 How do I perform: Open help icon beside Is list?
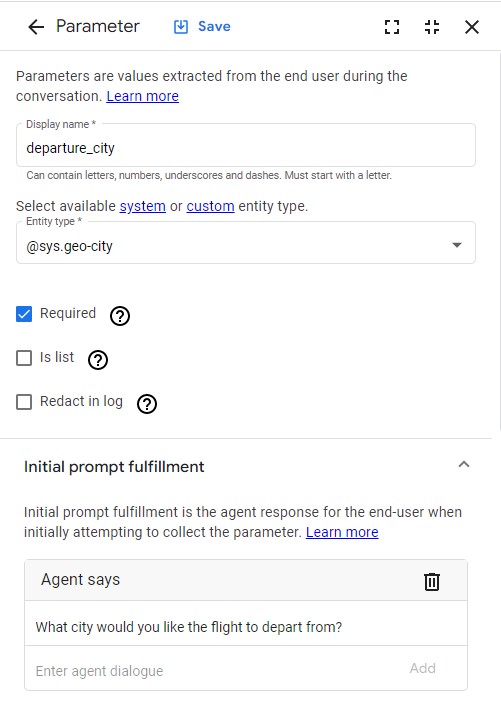coord(98,360)
